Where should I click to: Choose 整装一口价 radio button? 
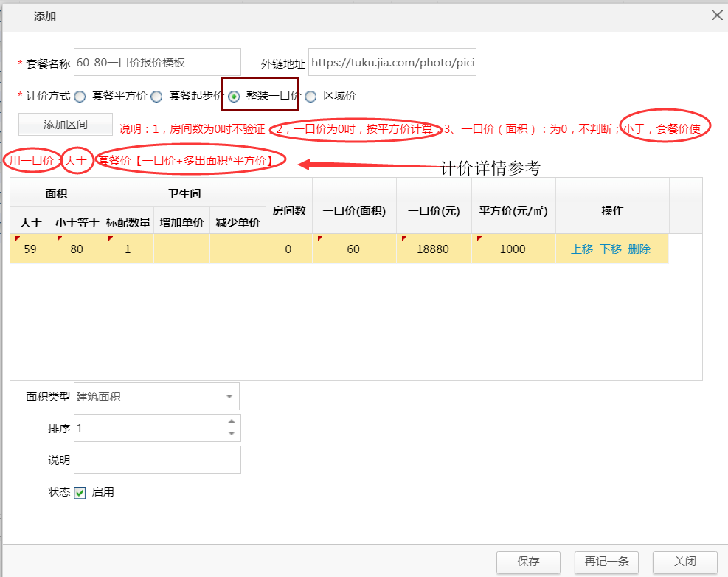coord(234,96)
